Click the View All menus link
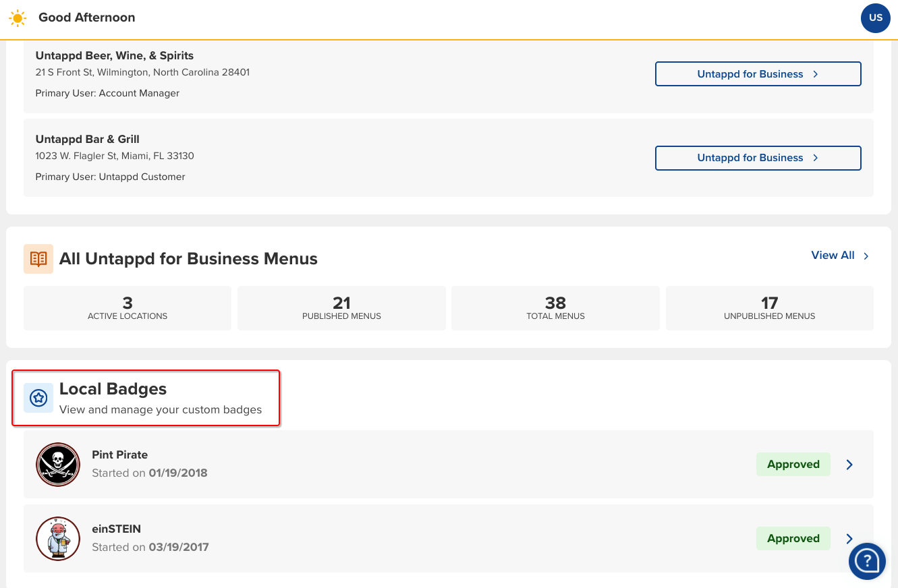Viewport: 898px width, 588px height. 833,256
